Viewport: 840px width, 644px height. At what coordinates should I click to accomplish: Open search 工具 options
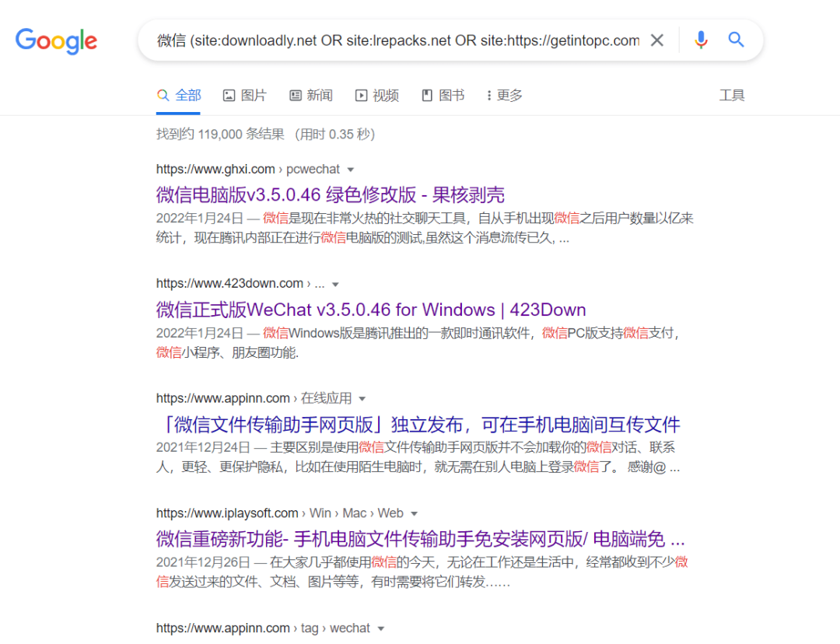(x=732, y=94)
